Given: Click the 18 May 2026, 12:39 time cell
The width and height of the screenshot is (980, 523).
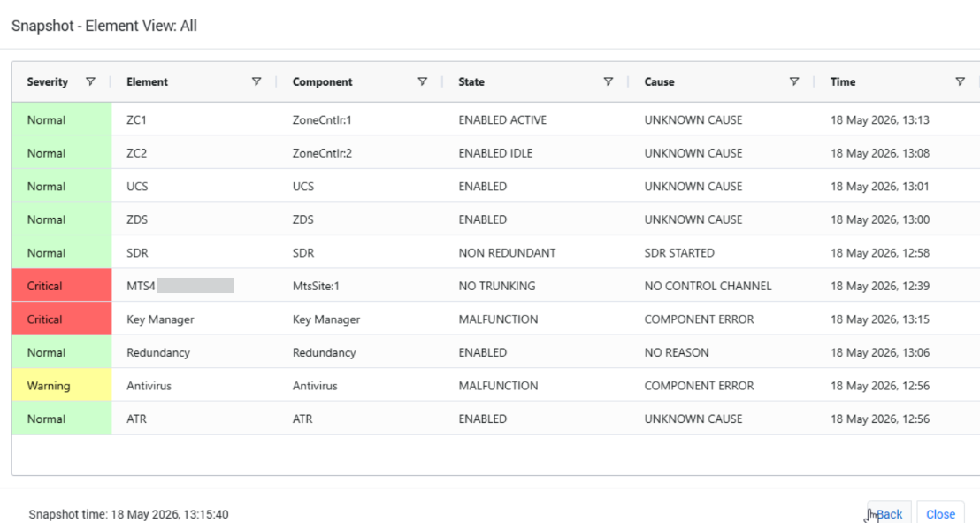Looking at the screenshot, I should coord(898,286).
